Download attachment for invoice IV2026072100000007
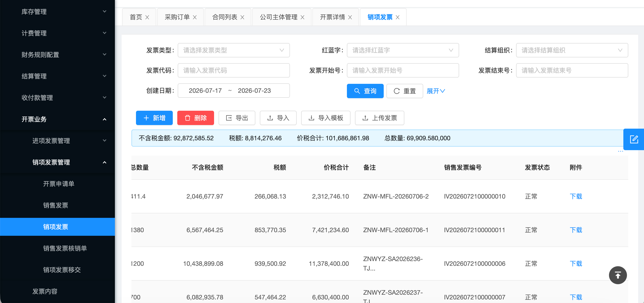This screenshot has height=303, width=644. coord(576,297)
